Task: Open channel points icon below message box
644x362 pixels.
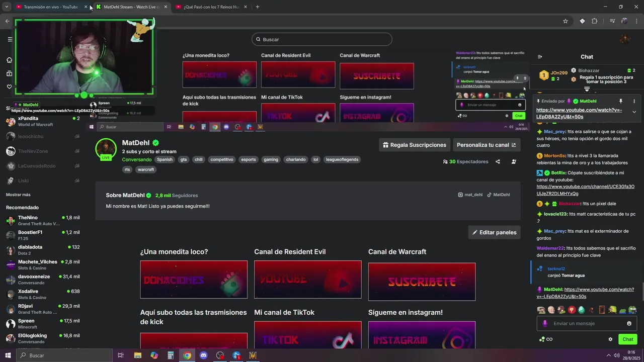Action: 545,339
